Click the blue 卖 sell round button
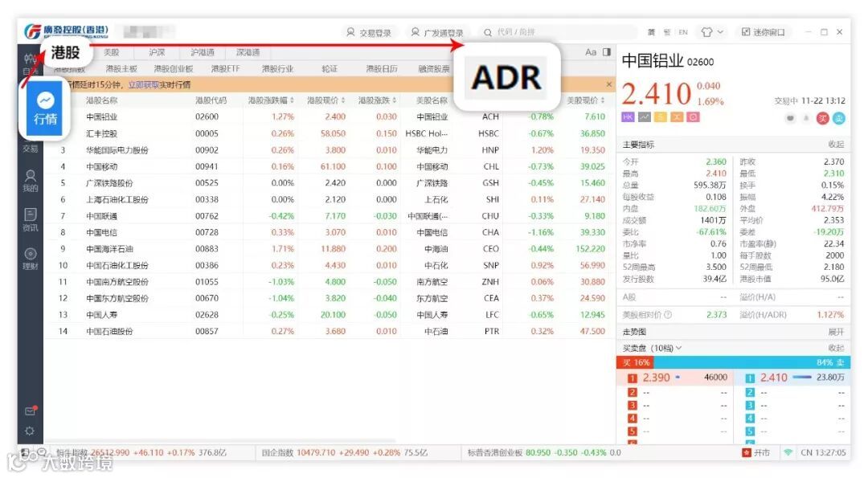The image size is (868, 478). point(838,118)
